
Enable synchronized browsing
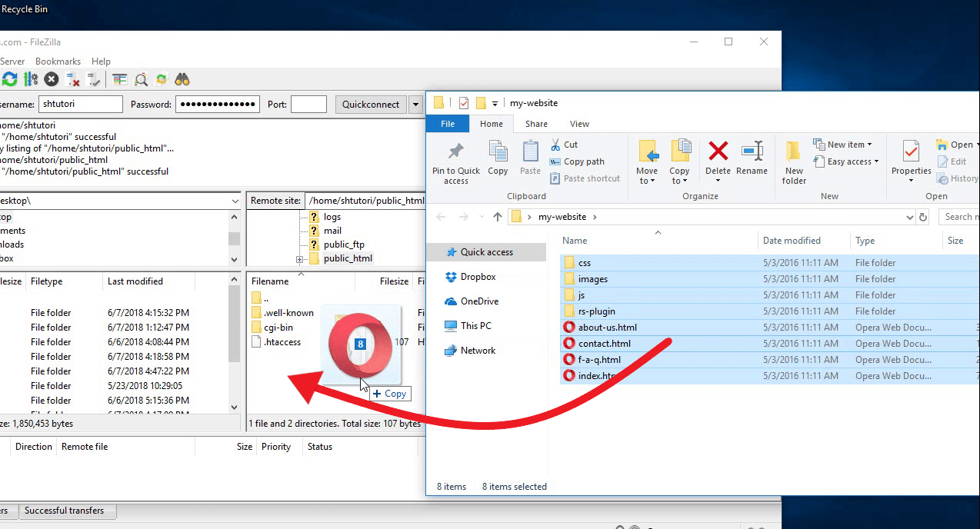coord(161,78)
